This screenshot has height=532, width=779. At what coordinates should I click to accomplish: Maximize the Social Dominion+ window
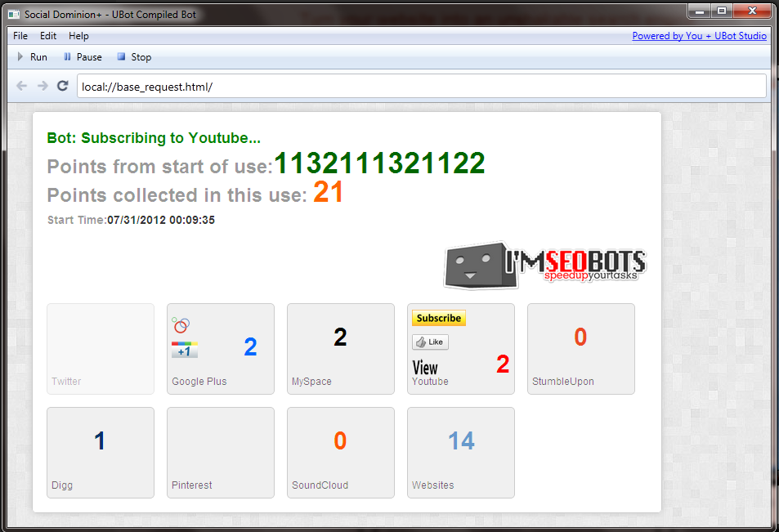coord(722,11)
